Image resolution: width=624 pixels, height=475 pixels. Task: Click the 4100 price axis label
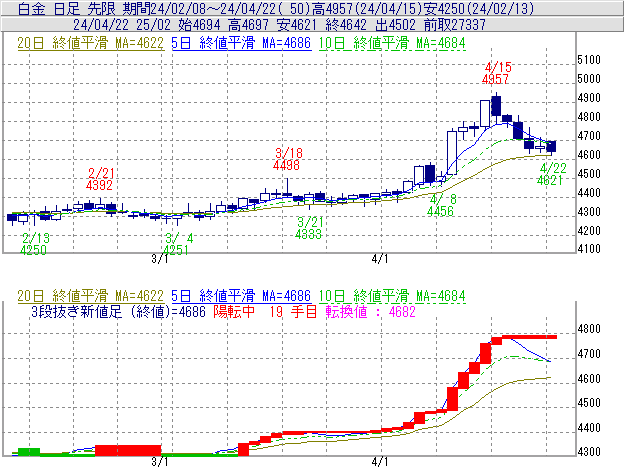589,249
